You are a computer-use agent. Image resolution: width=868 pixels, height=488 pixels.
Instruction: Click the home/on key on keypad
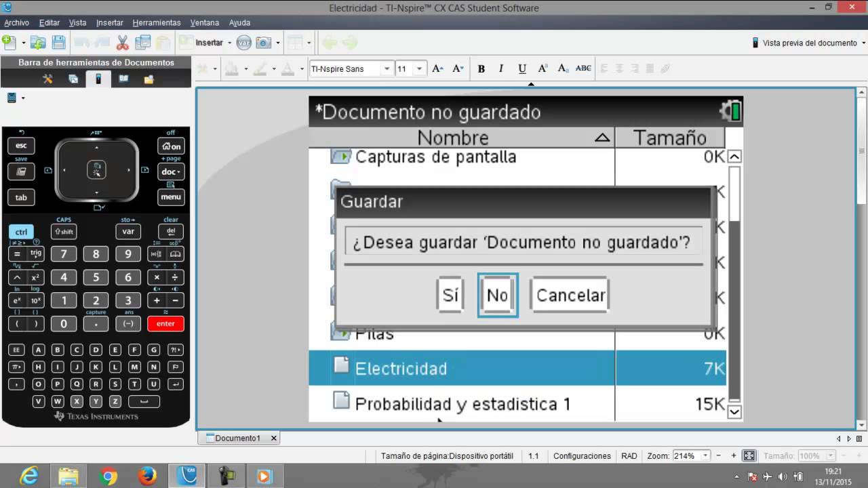pos(171,146)
